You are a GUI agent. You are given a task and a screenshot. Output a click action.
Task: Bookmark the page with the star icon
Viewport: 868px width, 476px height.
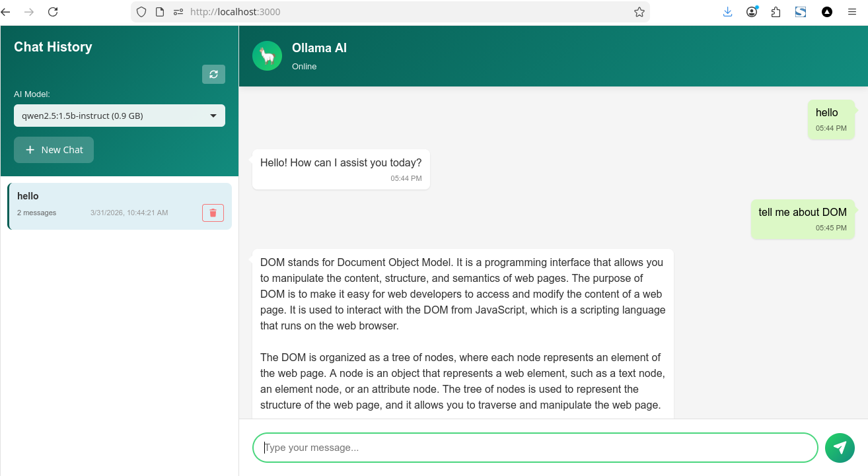tap(639, 11)
